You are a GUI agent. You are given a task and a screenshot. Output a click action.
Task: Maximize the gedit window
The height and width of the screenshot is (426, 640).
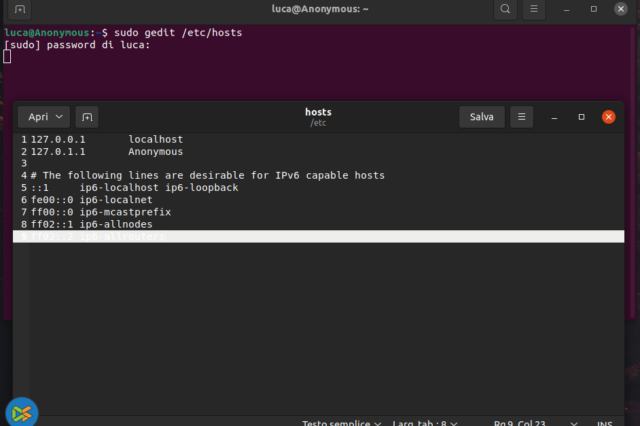coord(582,117)
